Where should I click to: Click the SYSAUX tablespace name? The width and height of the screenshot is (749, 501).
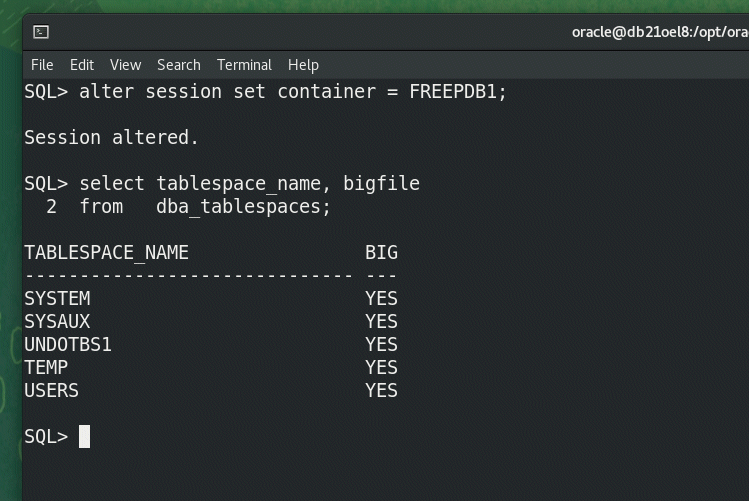(57, 321)
